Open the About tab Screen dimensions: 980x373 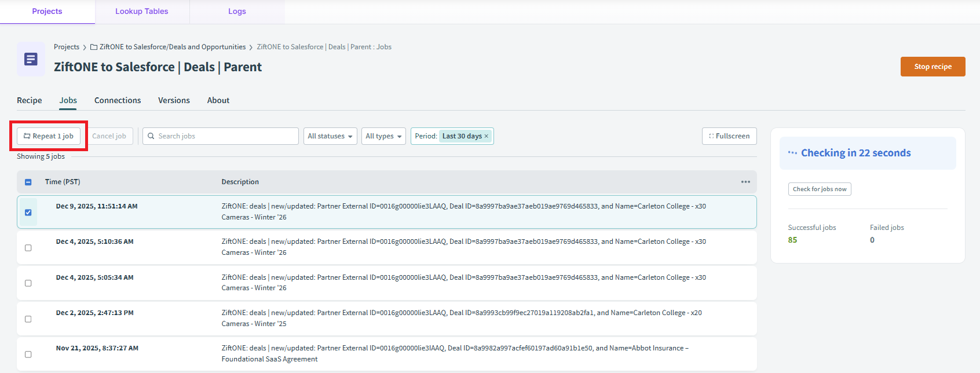[x=218, y=100]
